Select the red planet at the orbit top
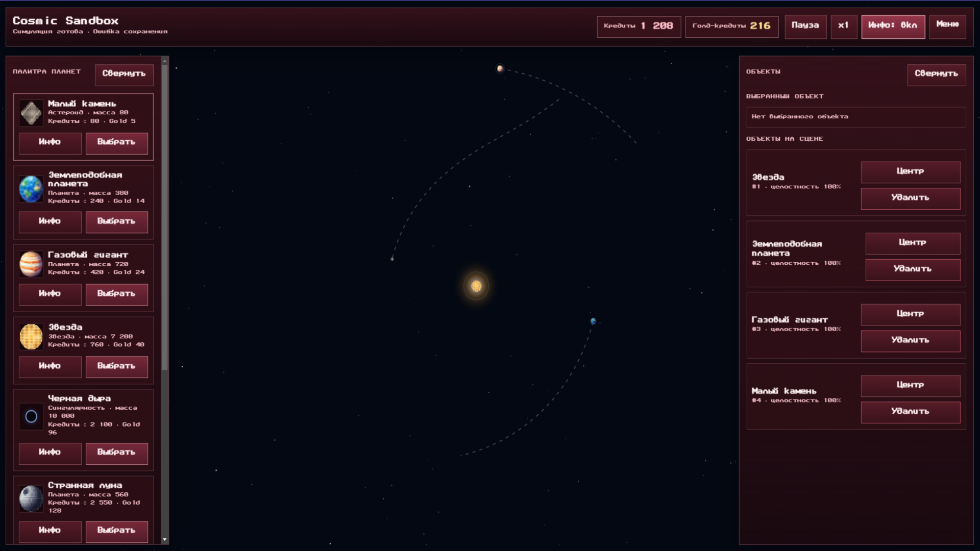Viewport: 980px width, 551px height. point(500,68)
